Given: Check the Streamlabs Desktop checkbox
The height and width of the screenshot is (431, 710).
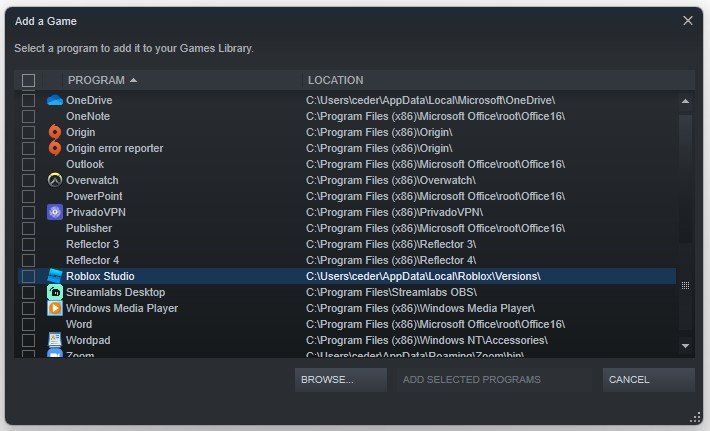Looking at the screenshot, I should 29,292.
